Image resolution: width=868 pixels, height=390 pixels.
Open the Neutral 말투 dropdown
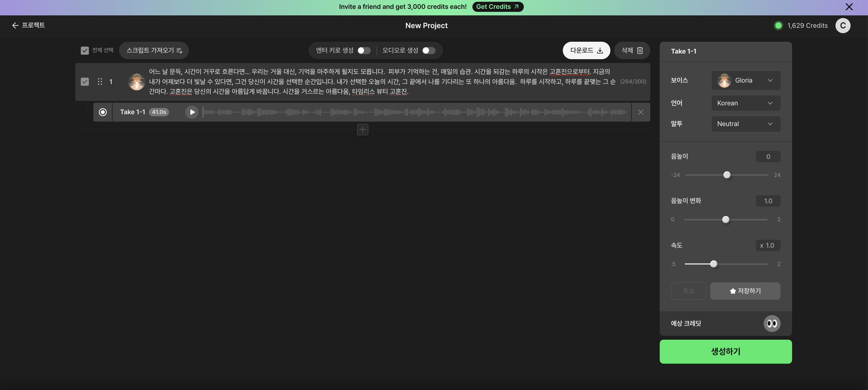[746, 124]
